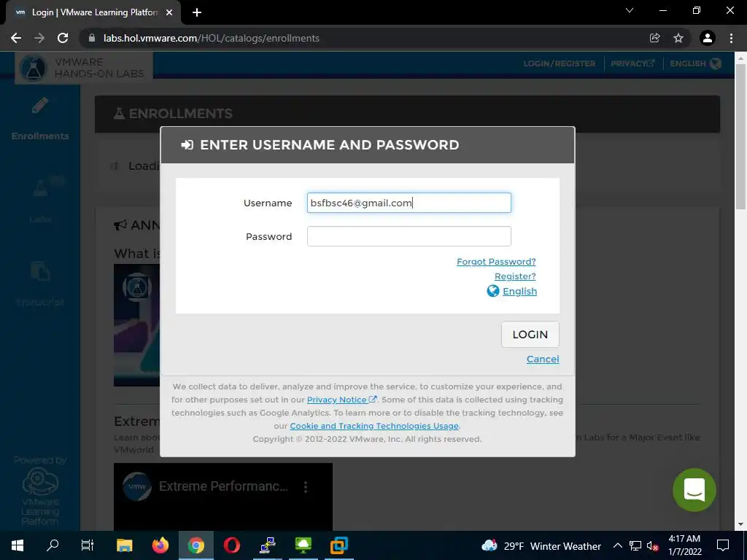Click LOGIN/REGISTER in the header
This screenshot has width=747, height=560.
pos(560,63)
